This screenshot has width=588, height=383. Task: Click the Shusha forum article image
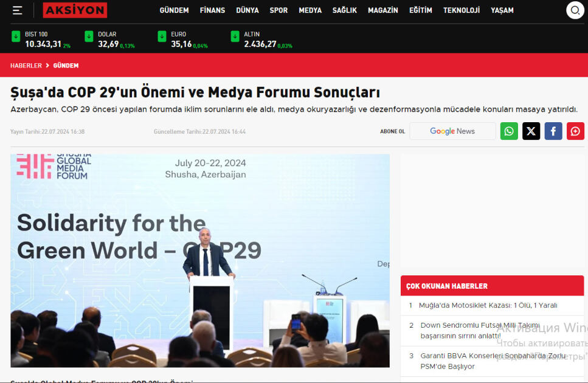click(199, 260)
